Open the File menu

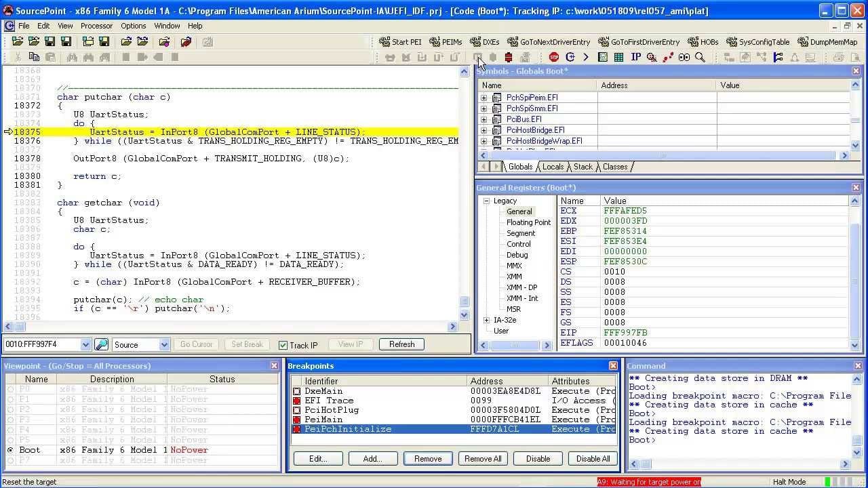(24, 26)
